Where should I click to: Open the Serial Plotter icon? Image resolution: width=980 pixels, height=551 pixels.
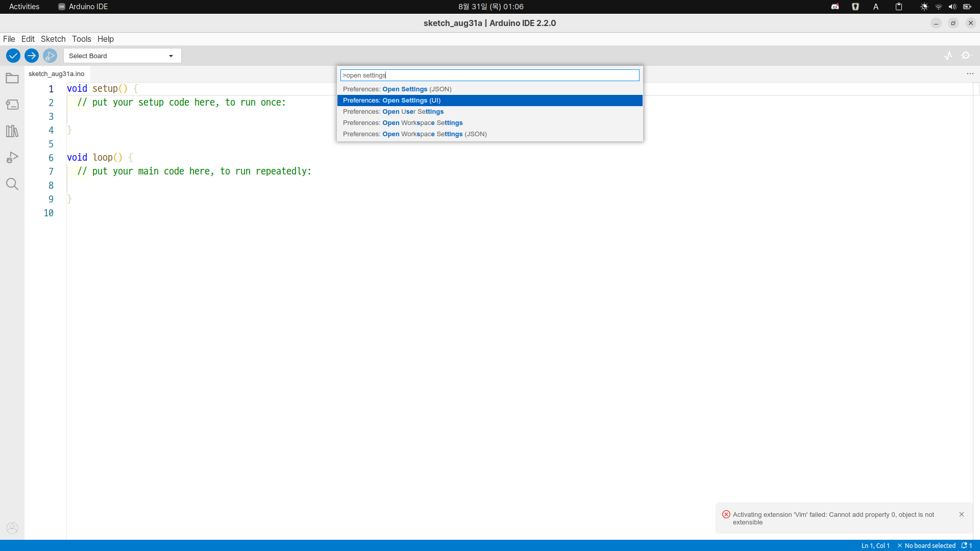click(948, 56)
